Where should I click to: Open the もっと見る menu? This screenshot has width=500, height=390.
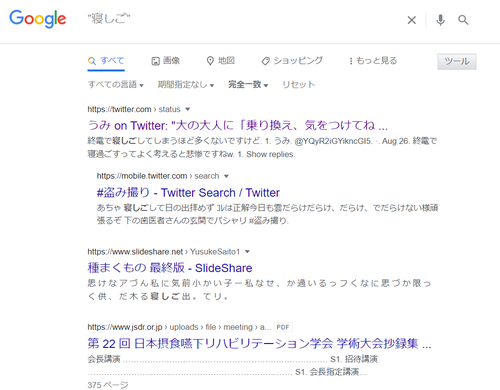[x=373, y=61]
